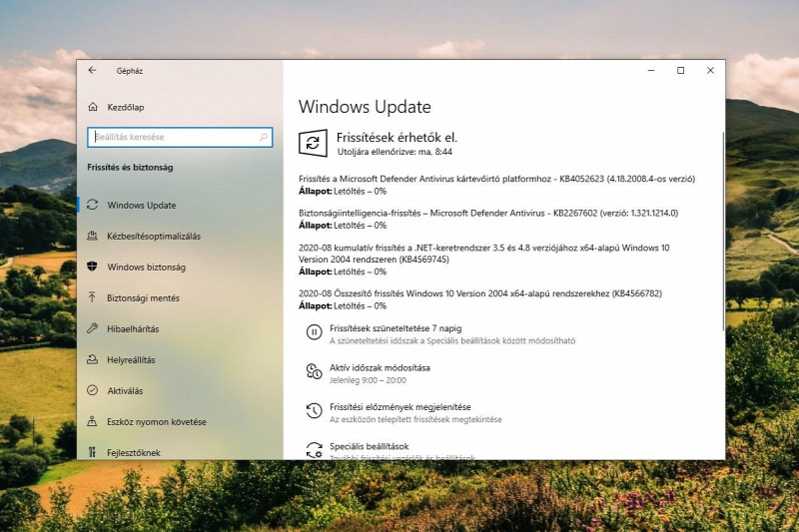Click the KB4052623 Defender platform update text

[496, 179]
